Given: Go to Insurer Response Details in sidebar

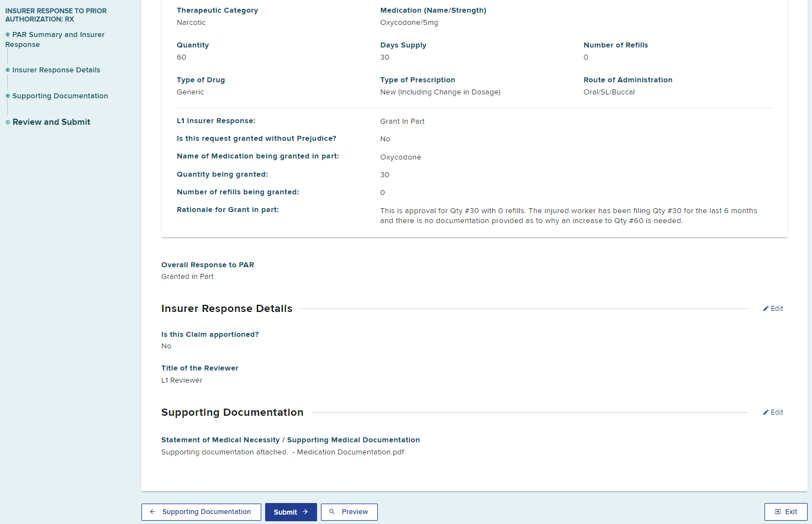Looking at the screenshot, I should [x=56, y=70].
